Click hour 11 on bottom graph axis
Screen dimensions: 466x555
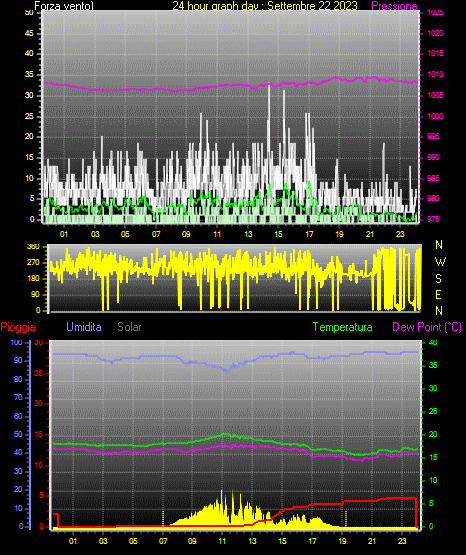pos(222,541)
